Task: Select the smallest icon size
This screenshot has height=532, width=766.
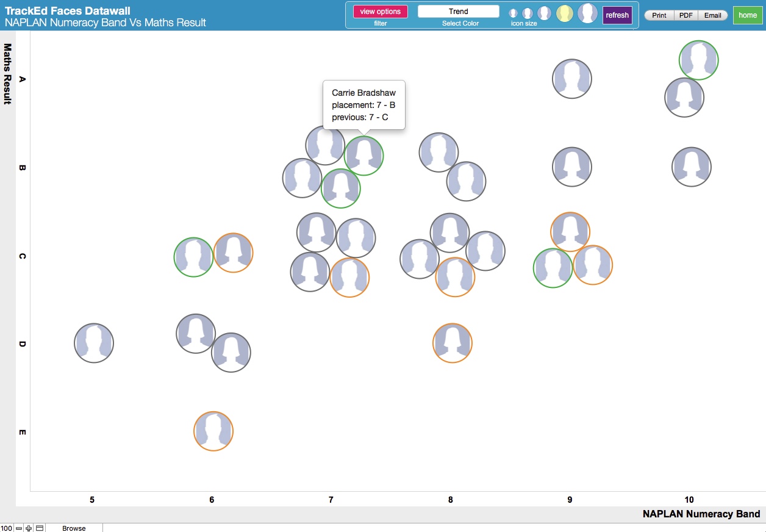Action: [513, 13]
